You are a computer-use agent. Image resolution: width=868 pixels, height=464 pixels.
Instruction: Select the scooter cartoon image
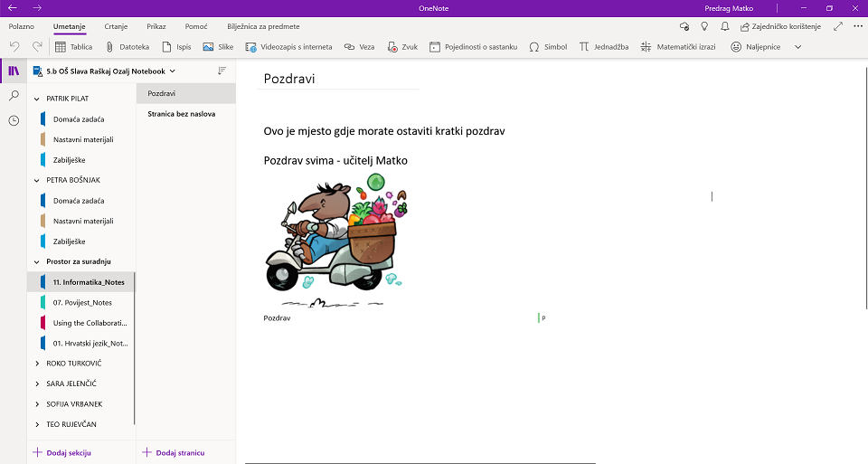pos(336,240)
